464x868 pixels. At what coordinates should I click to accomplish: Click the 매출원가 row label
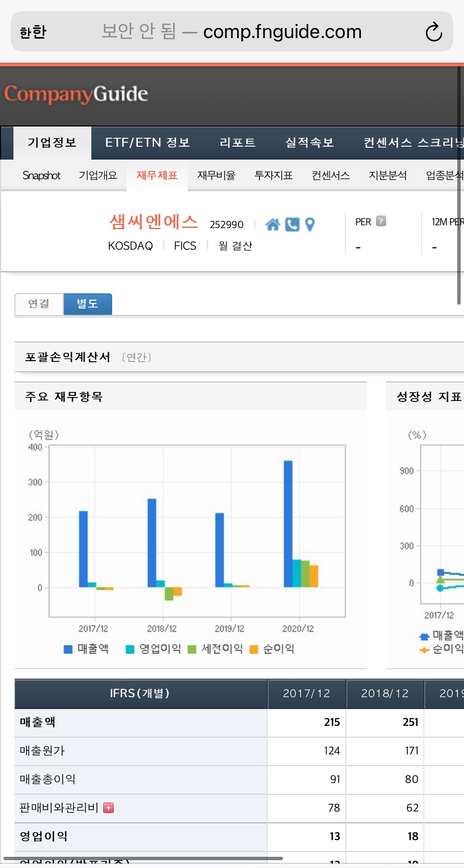tap(42, 750)
